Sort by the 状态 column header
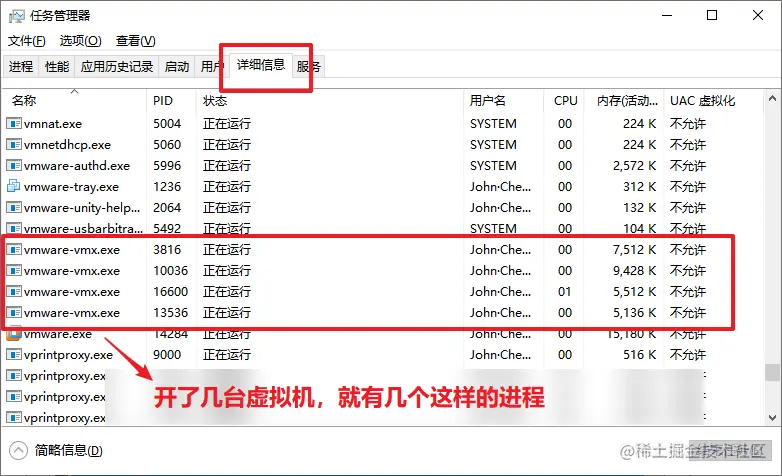Viewport: 782px width, 476px height. (330, 100)
